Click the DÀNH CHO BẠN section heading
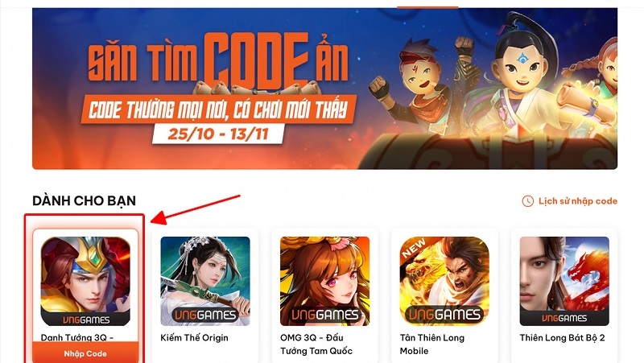This screenshot has height=363, width=644. [x=84, y=200]
